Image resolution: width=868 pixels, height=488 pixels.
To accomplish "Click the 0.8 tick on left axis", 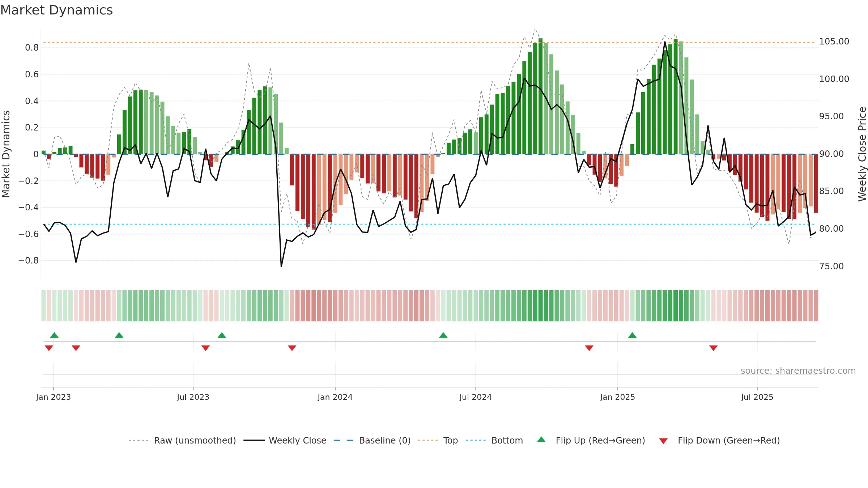I will [32, 48].
